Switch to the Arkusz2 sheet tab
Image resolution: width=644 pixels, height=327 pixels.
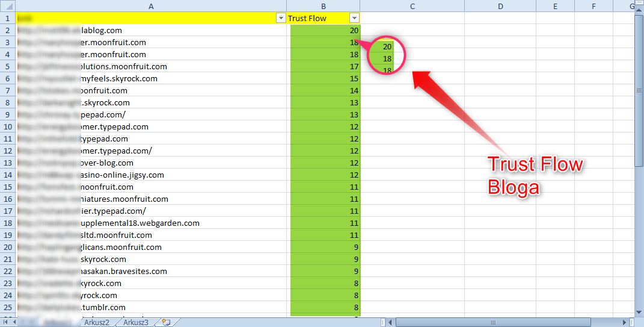[x=97, y=322]
